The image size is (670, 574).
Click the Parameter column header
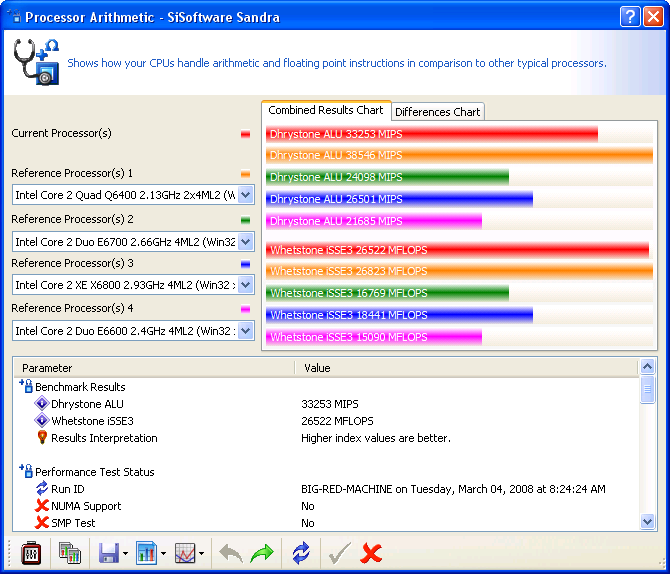[154, 368]
